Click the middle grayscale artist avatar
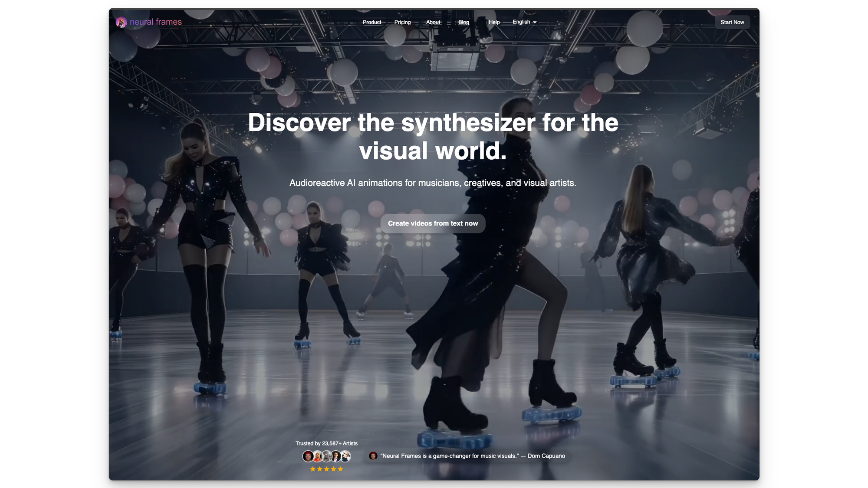The width and height of the screenshot is (868, 488). point(327,456)
